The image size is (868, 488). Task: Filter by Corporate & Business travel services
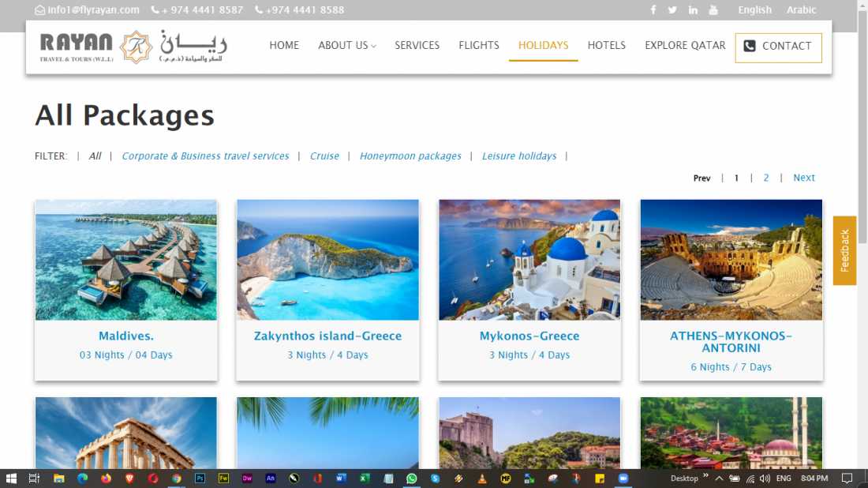pos(205,156)
